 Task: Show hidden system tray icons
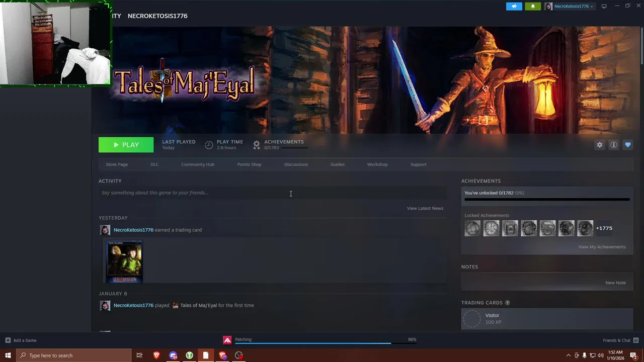569,355
